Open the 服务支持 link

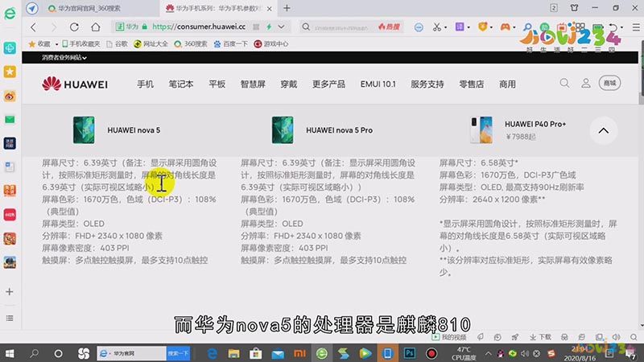click(x=427, y=84)
